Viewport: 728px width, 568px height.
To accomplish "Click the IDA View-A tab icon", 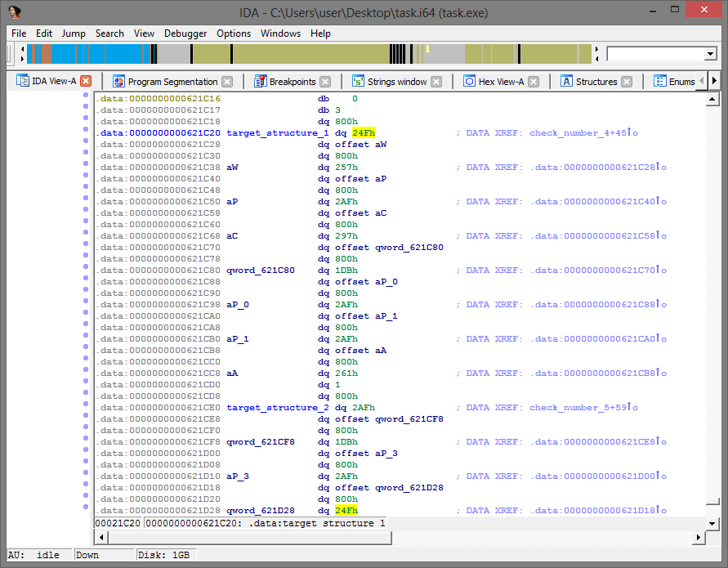I will click(22, 82).
